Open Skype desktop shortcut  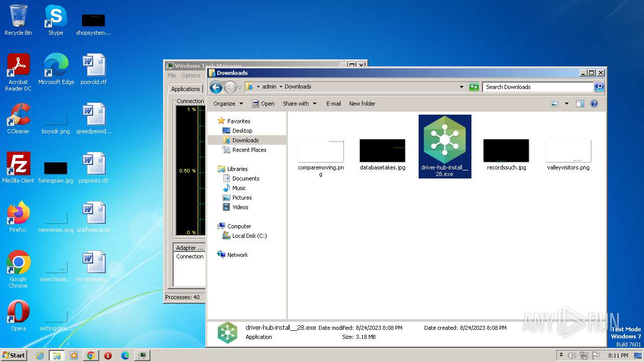pyautogui.click(x=55, y=20)
